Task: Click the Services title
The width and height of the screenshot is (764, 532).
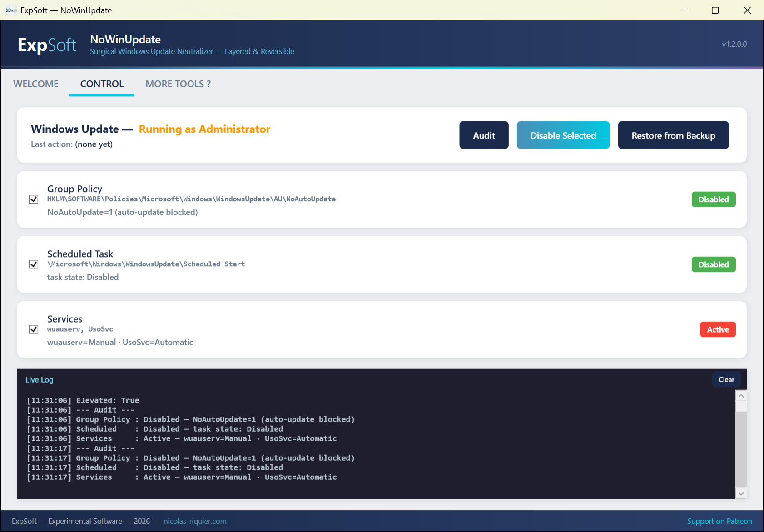Action: 64,318
